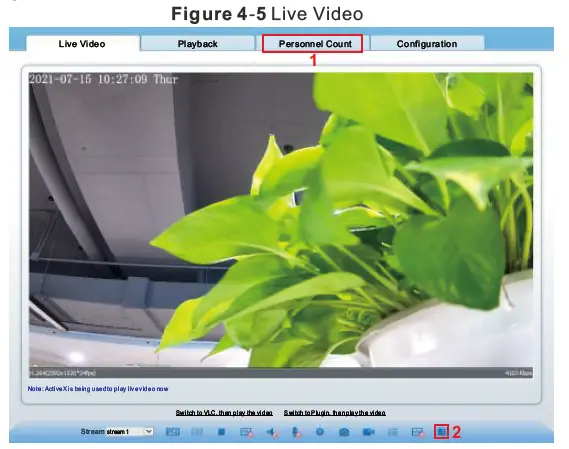Click the greyed-out second display-mode icon

pos(197,432)
